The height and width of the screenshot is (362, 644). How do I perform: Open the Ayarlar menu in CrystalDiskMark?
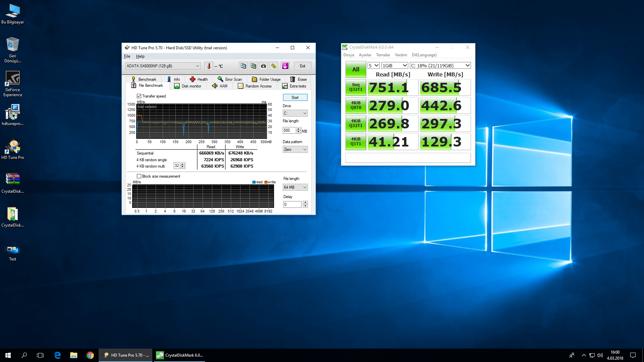365,55
